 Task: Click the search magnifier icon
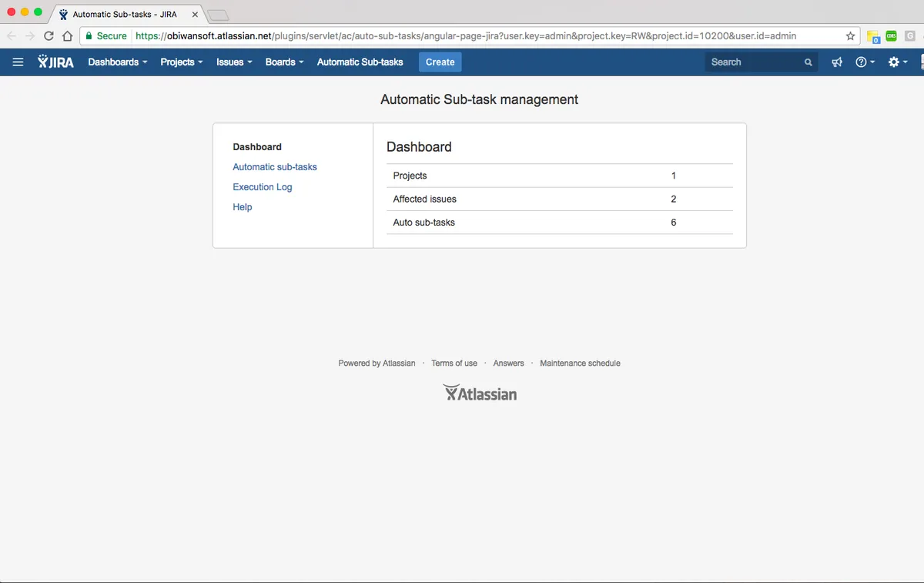point(808,62)
